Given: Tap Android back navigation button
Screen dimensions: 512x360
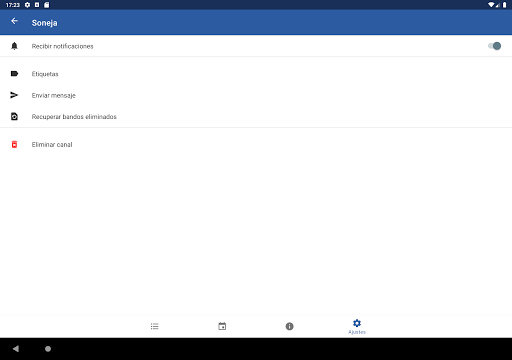Looking at the screenshot, I should pos(16,349).
